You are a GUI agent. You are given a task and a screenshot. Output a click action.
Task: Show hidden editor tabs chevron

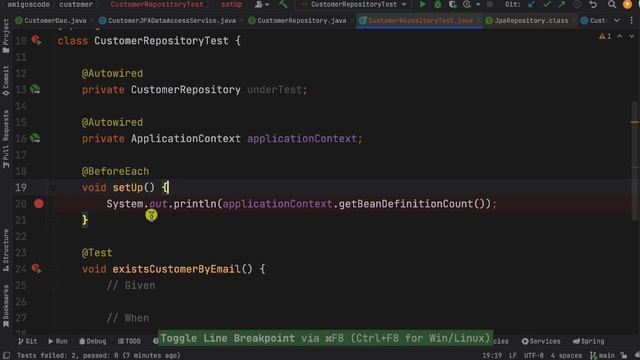617,20
